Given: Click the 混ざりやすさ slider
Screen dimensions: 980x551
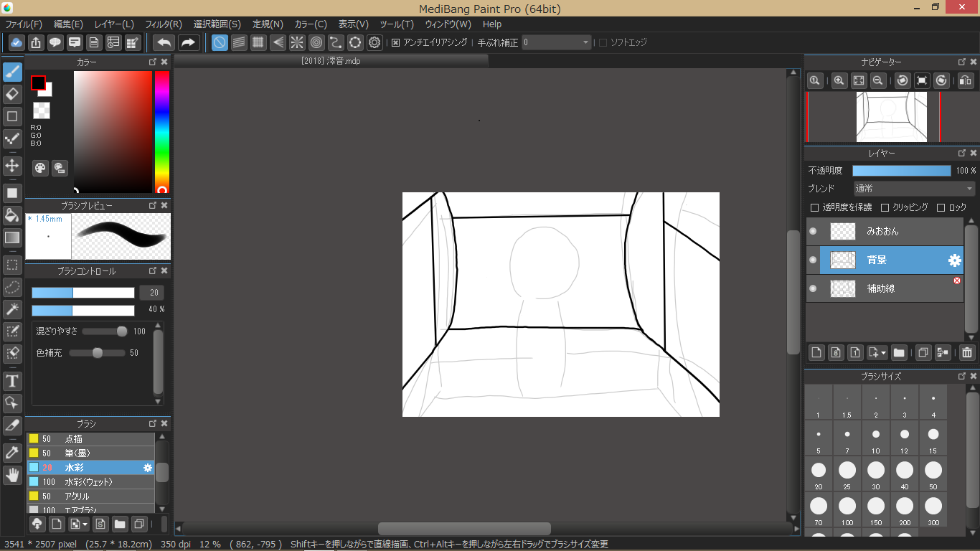Looking at the screenshot, I should point(104,331).
